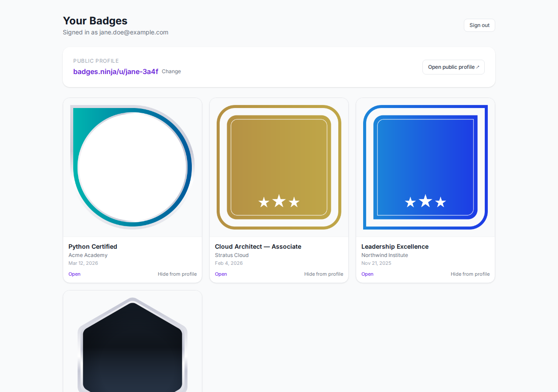Click the signed-in email address text
This screenshot has height=392, width=558.
[116, 32]
